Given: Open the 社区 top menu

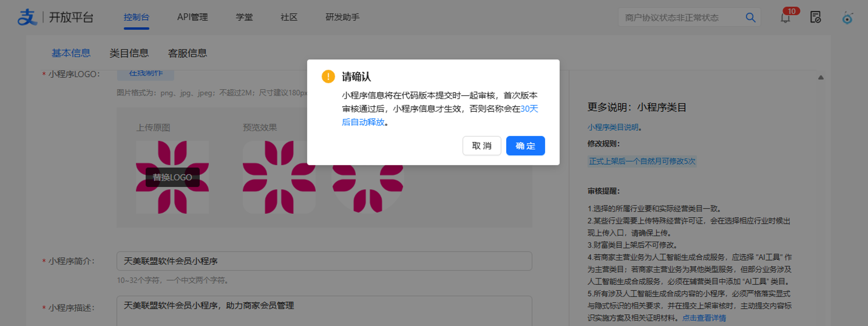Looking at the screenshot, I should 289,17.
